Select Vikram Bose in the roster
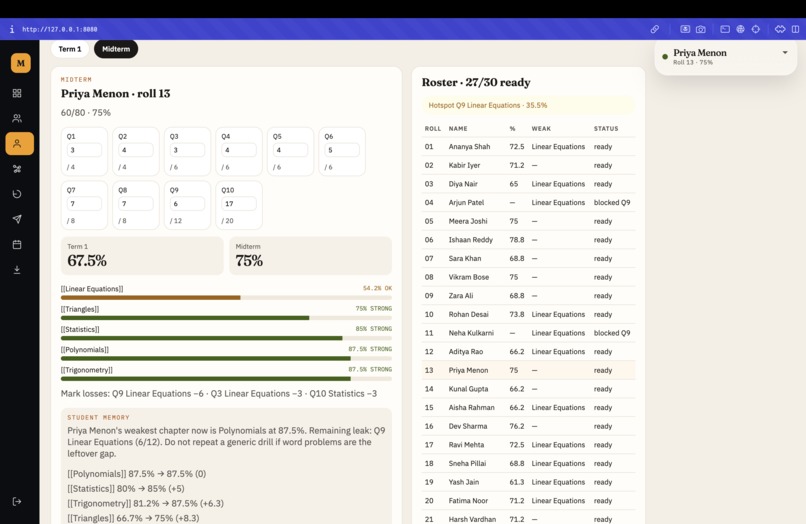The height and width of the screenshot is (524, 806). (x=528, y=277)
